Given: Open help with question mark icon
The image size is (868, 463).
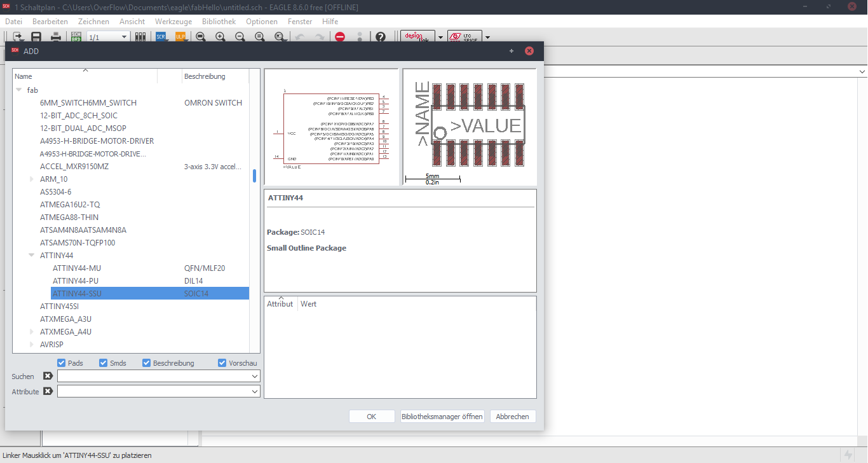Looking at the screenshot, I should pos(381,37).
